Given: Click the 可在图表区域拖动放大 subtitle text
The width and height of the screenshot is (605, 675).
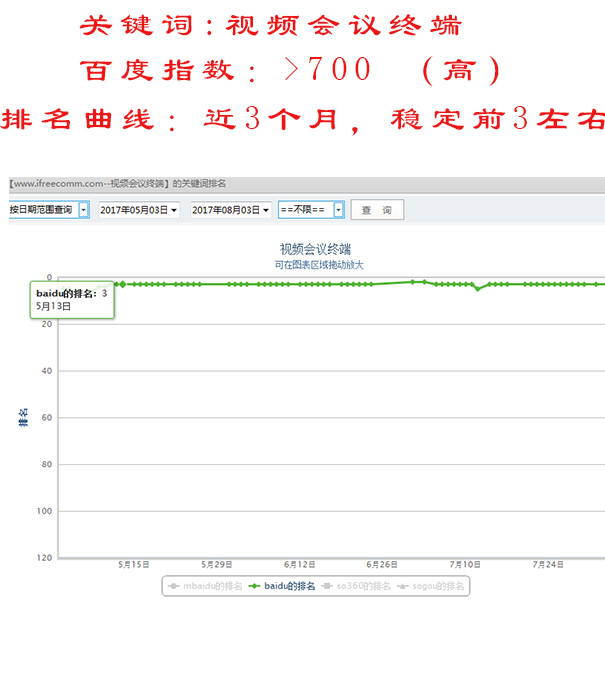Looking at the screenshot, I should click(x=319, y=265).
